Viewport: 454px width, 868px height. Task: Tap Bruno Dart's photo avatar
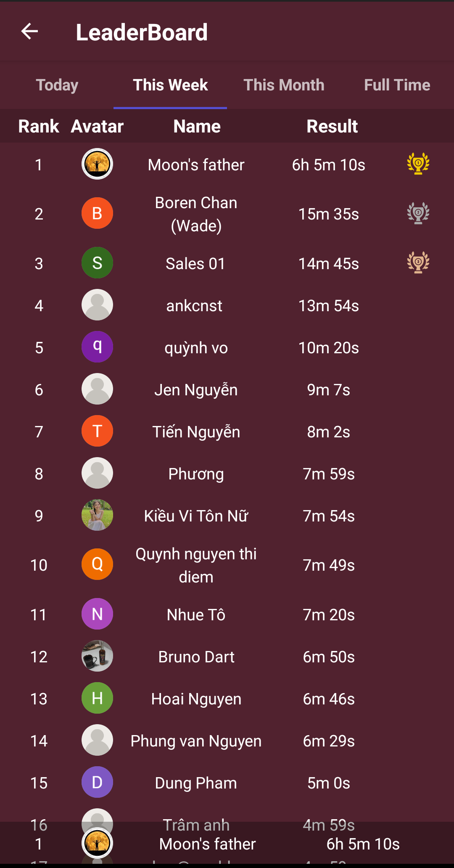point(97,656)
